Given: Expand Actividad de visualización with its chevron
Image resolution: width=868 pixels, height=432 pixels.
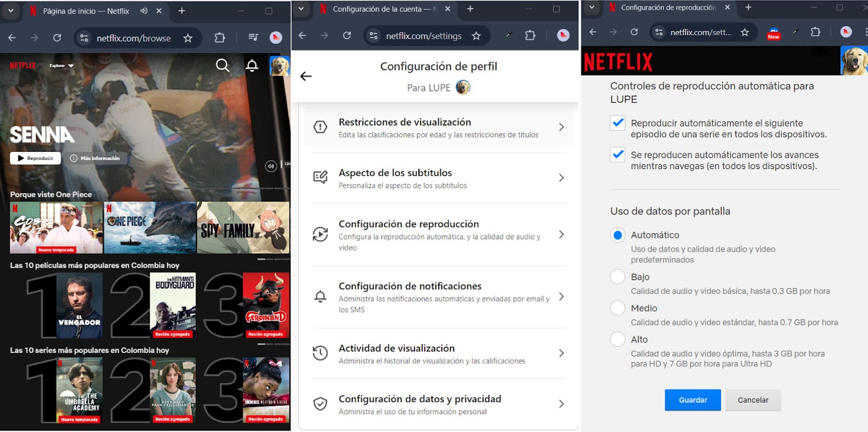Looking at the screenshot, I should (x=561, y=353).
